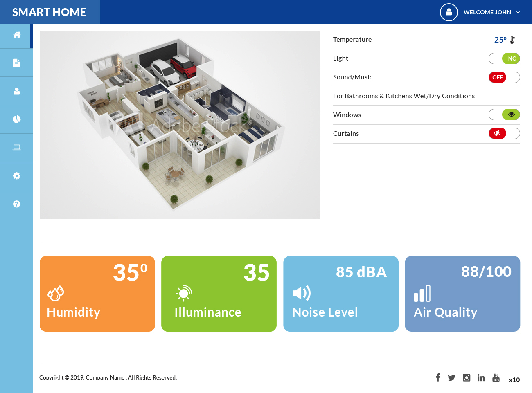532x393 pixels.
Task: Click the laptop devices sidebar icon
Action: 17,148
